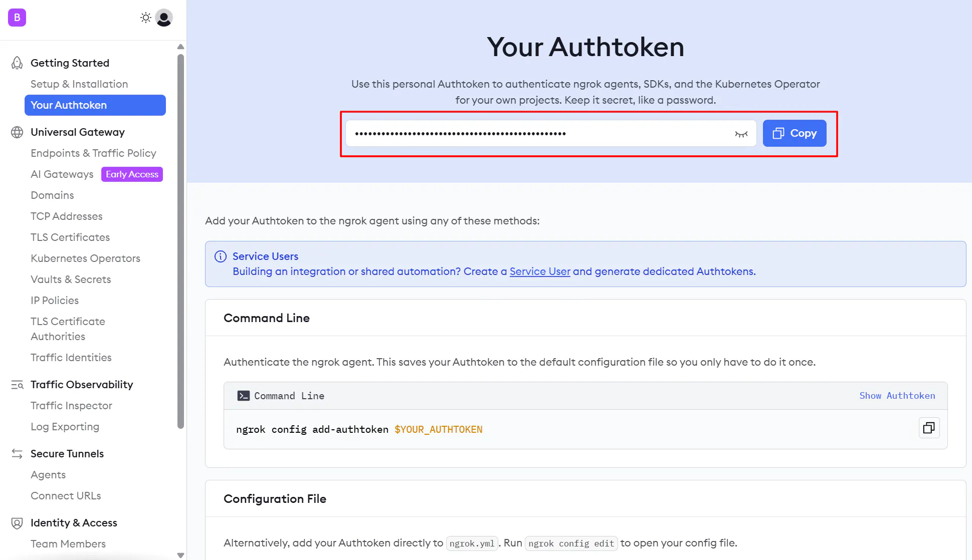This screenshot has width=972, height=560.
Task: Copy the ngrok command with the copy icon
Action: 929,428
